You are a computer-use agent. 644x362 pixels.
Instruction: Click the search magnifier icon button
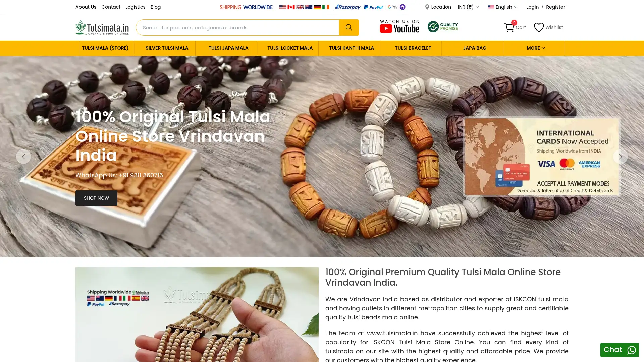tap(349, 27)
